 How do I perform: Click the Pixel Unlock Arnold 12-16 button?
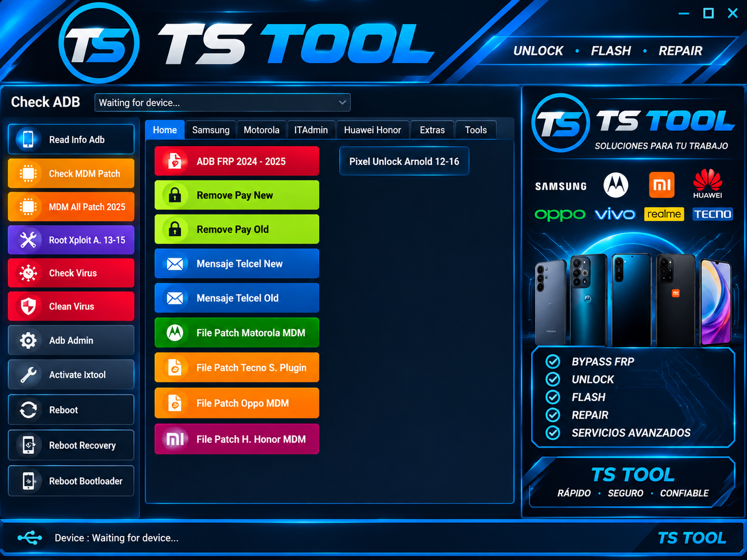click(x=404, y=161)
